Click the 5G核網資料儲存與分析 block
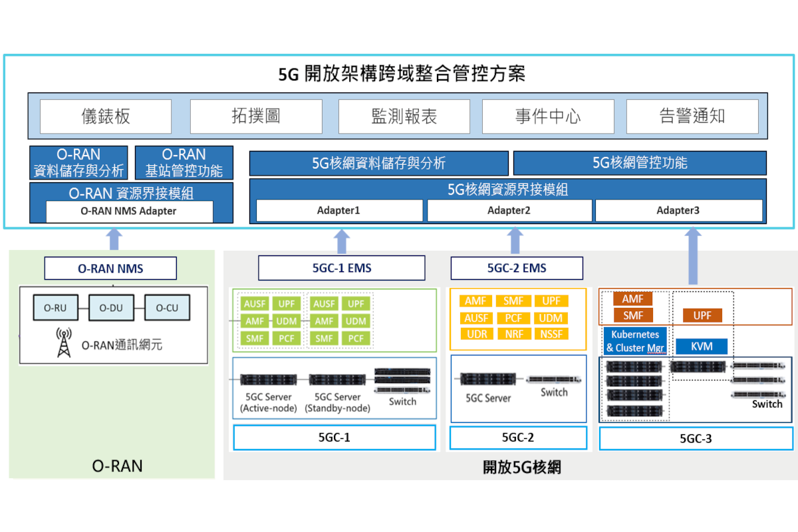 pyautogui.click(x=379, y=163)
